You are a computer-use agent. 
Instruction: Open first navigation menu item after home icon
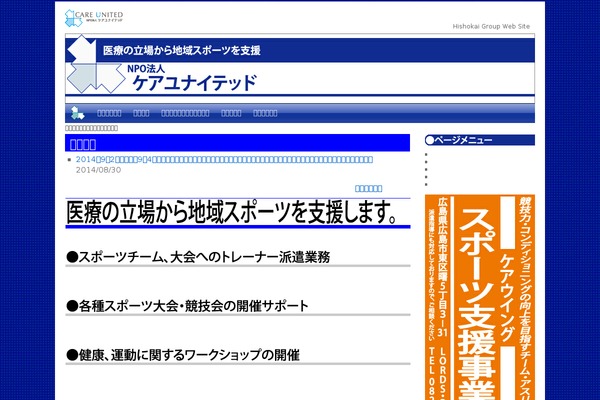point(109,113)
